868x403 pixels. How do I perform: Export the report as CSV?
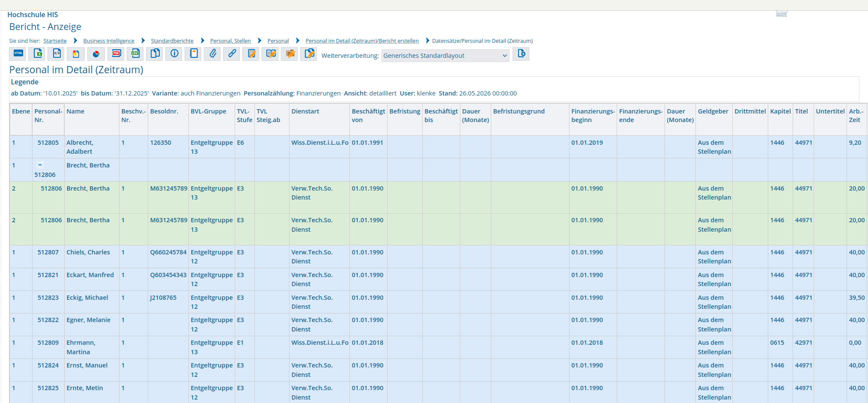point(135,54)
